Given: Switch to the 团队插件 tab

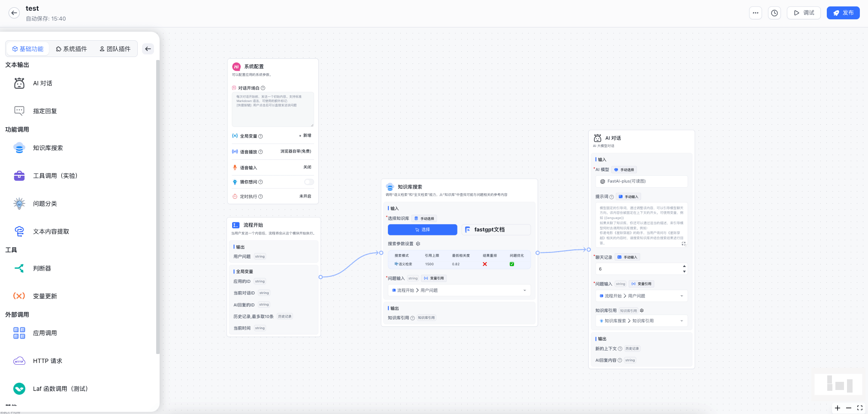Looking at the screenshot, I should tap(115, 49).
